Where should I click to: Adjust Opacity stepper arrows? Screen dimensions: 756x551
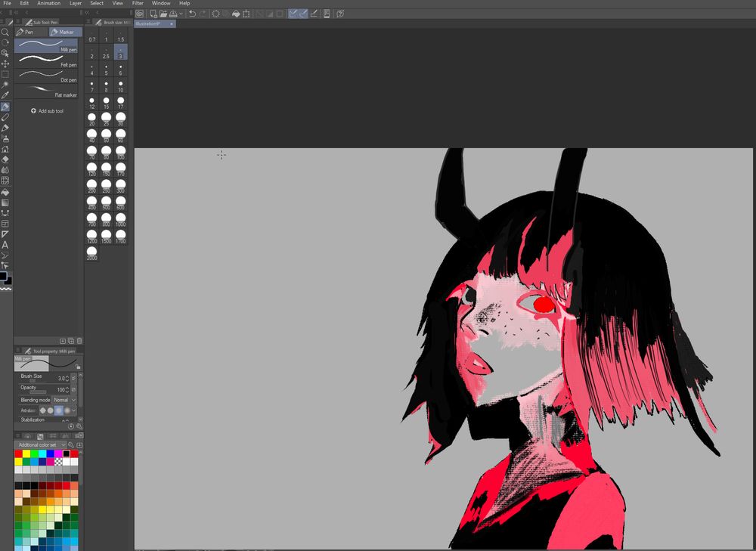tap(67, 389)
